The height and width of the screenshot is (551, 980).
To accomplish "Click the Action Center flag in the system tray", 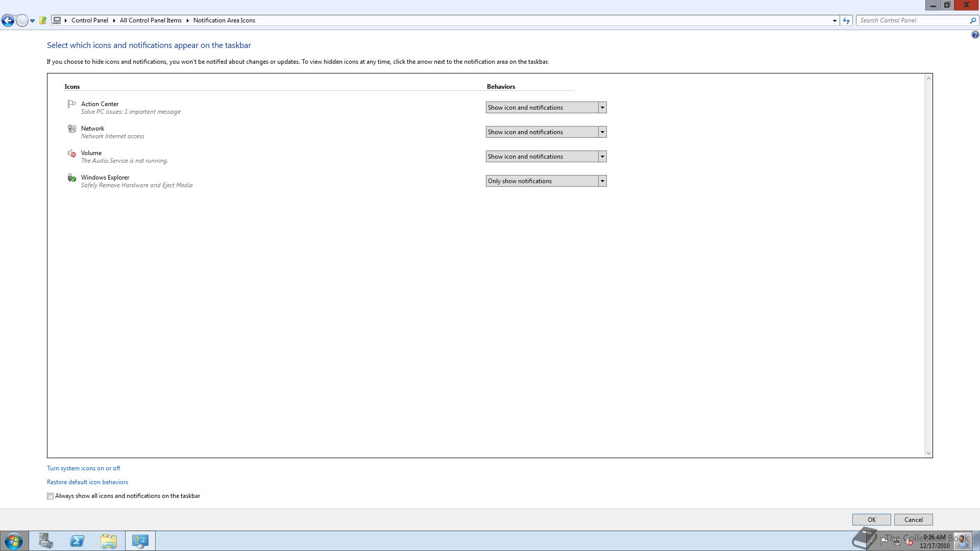I will (884, 541).
